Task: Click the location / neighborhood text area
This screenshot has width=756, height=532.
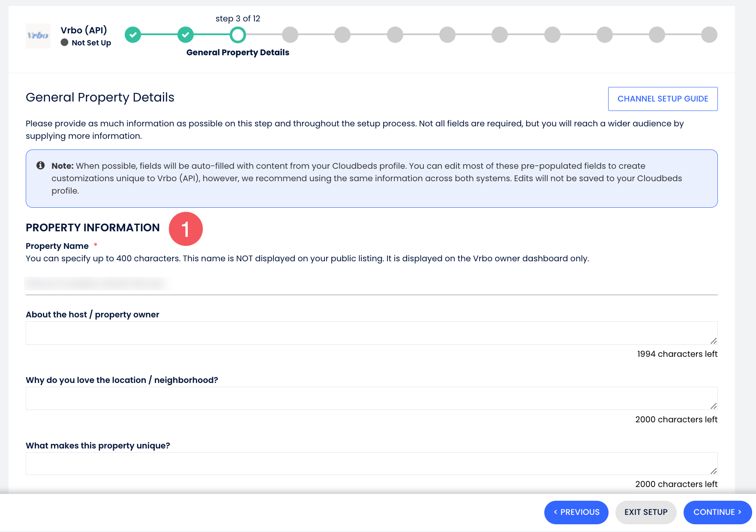Action: pos(371,398)
